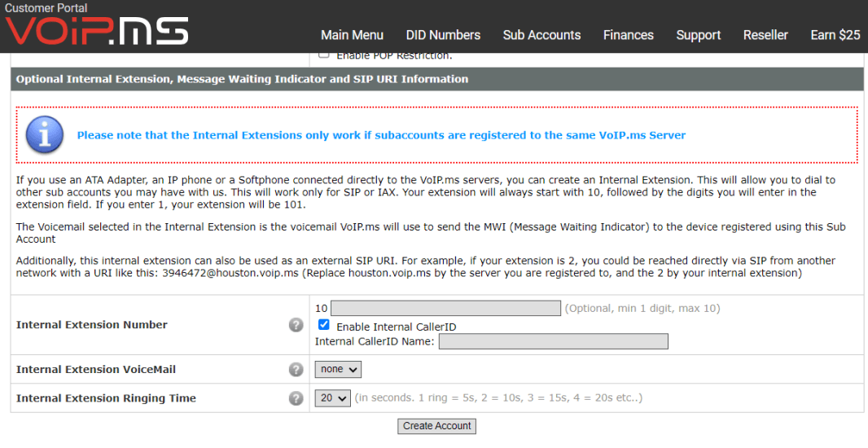
Task: Open the Main Menu navigation item
Action: click(352, 35)
